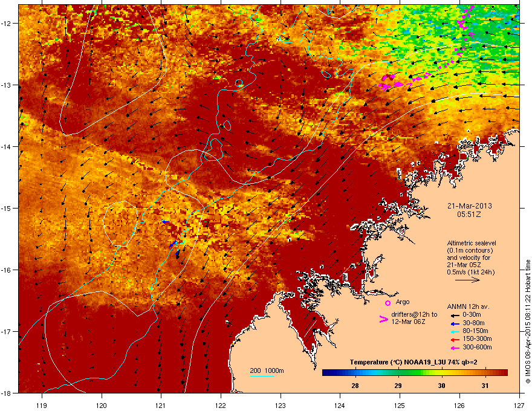Click the '12-Mar 06Z' legend text
The image size is (532, 411).
pos(408,322)
